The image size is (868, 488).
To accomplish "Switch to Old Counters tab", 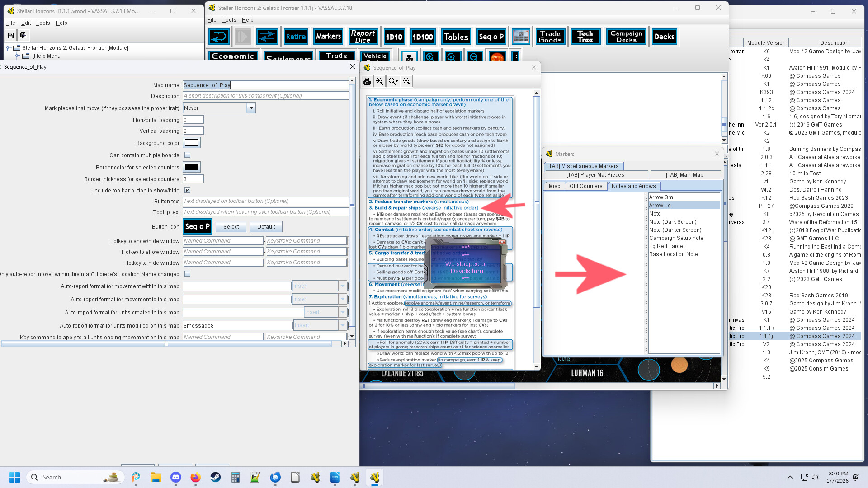I will click(x=585, y=186).
